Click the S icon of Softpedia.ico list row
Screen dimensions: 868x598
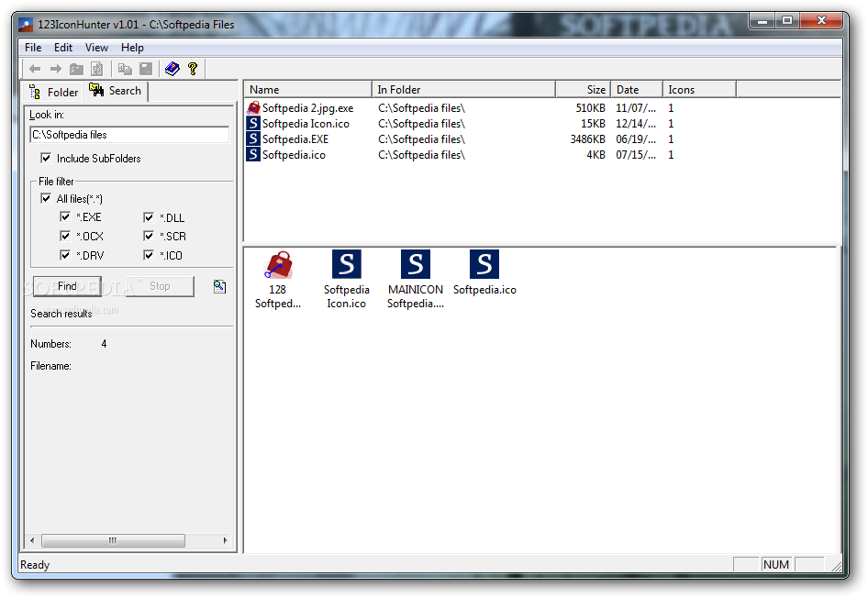[253, 154]
